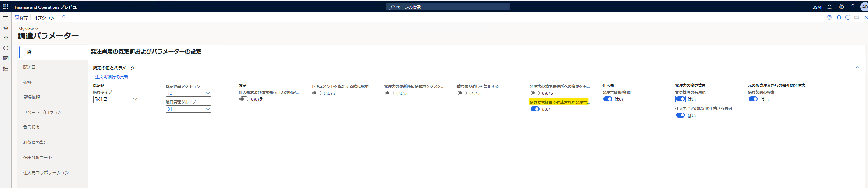868x188 pixels.
Task: Toggle 変更管理の有効化 switch
Action: click(x=681, y=99)
